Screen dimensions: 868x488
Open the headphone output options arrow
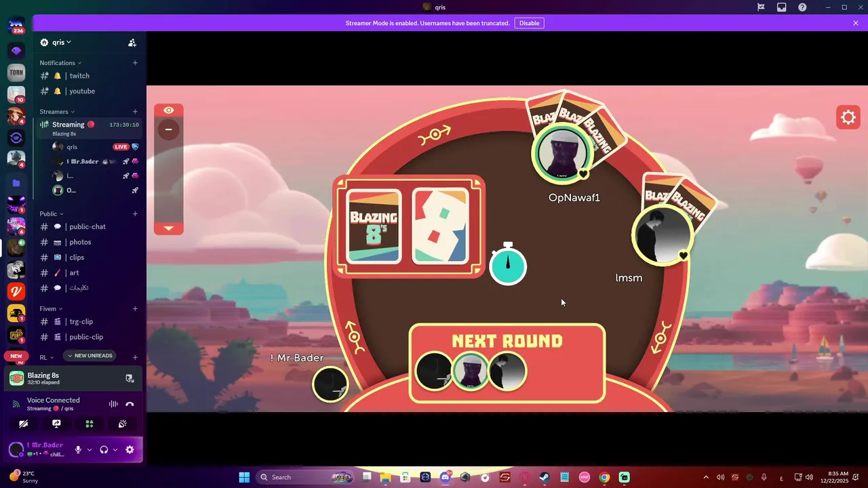[x=115, y=450]
